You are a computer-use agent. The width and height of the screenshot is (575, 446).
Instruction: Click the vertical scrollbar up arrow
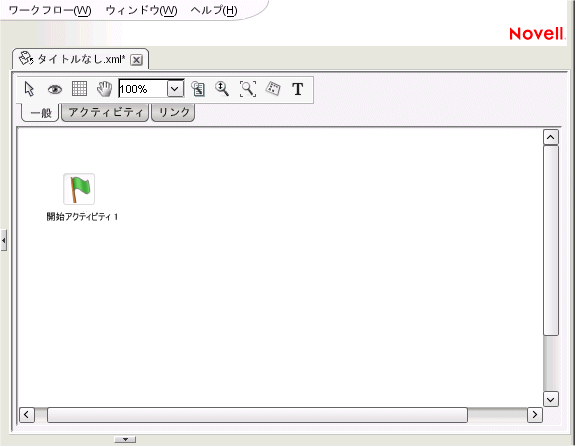(550, 138)
